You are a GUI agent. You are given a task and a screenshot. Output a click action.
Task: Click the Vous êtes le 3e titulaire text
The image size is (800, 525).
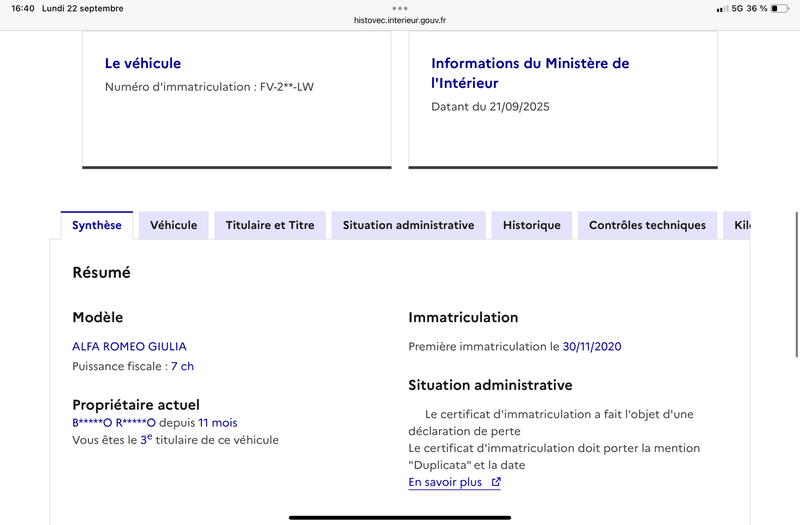click(176, 440)
